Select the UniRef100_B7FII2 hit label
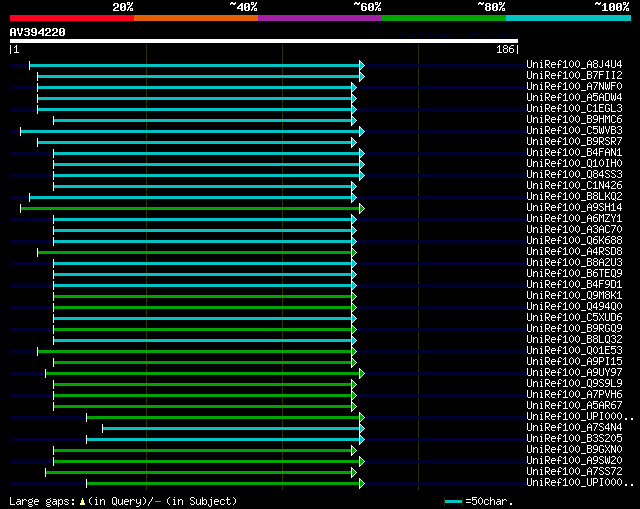The image size is (640, 509). (574, 76)
